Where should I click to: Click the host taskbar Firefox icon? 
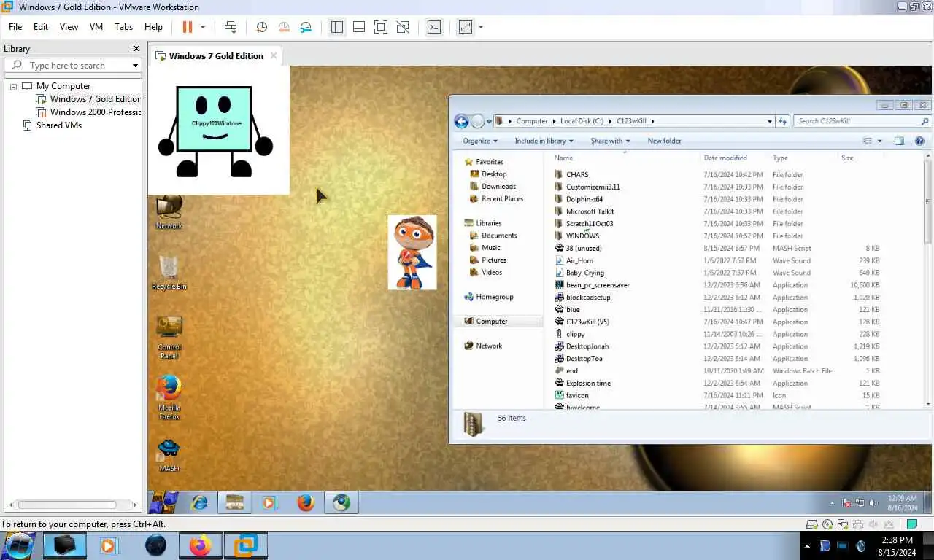click(x=200, y=545)
